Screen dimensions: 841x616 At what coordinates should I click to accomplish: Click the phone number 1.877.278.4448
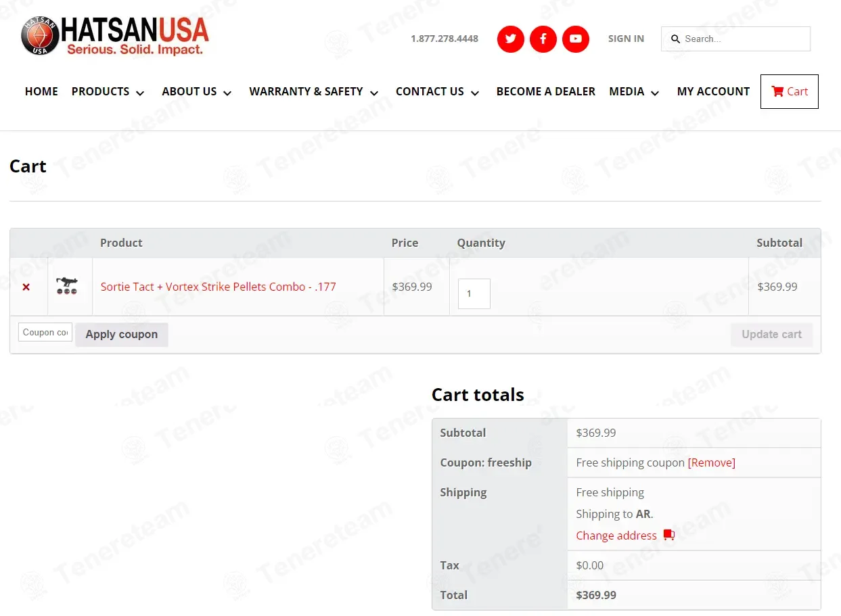pos(445,39)
